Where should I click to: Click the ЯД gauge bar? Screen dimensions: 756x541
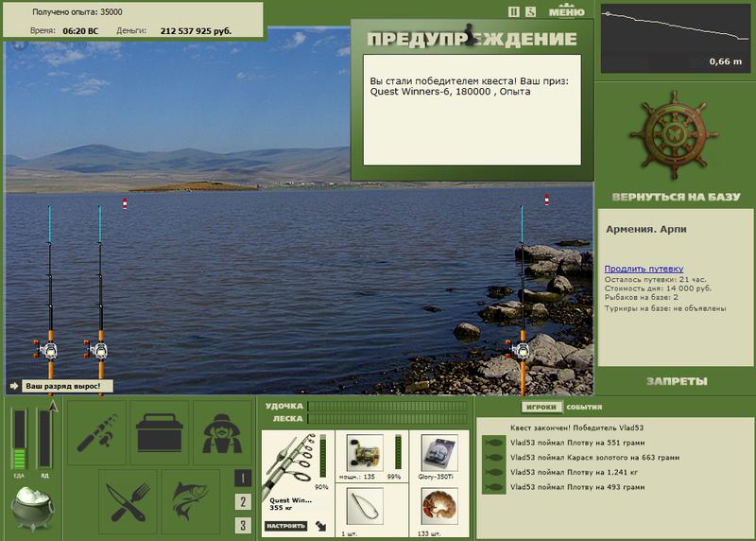click(x=44, y=439)
